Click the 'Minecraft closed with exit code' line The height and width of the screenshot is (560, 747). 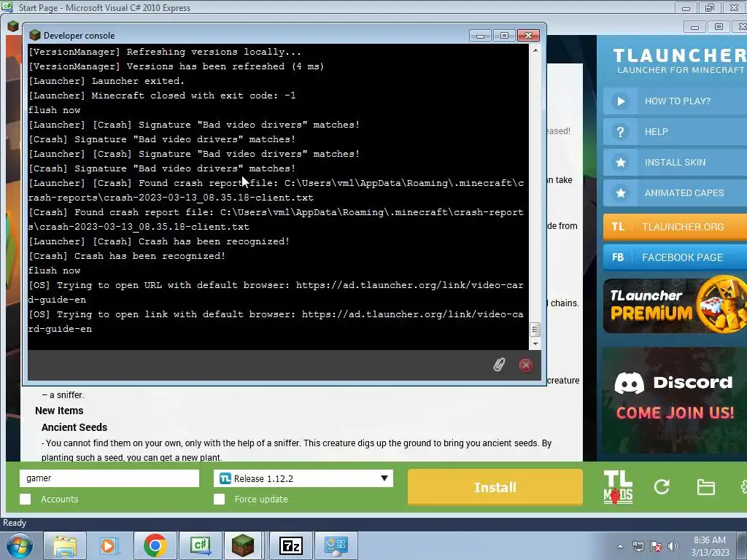(162, 96)
